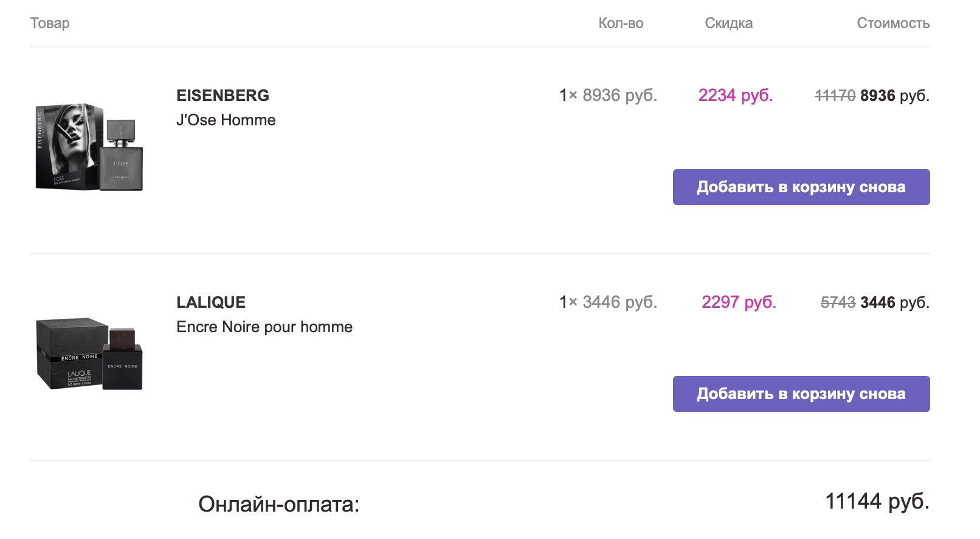980x539 pixels.
Task: Click the 11144 руб. order total
Action: (x=877, y=501)
